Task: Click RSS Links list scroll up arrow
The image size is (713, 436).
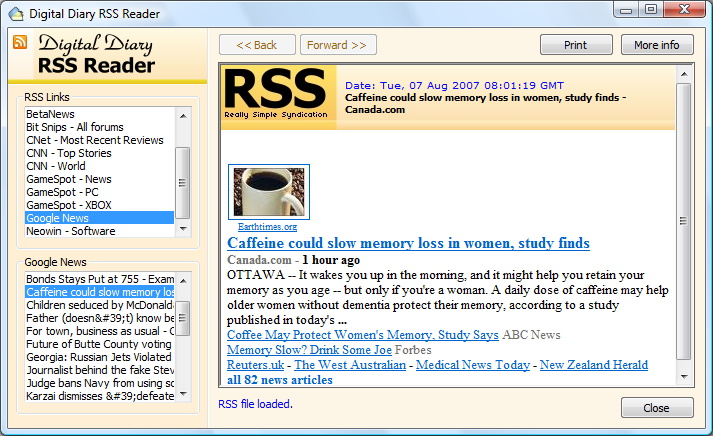Action: coord(183,116)
